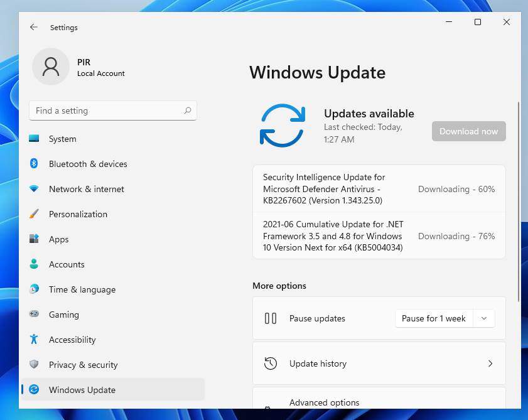Click the Defender Antivirus KB2267602 update entry
The width and height of the screenshot is (528, 420).
pos(379,188)
